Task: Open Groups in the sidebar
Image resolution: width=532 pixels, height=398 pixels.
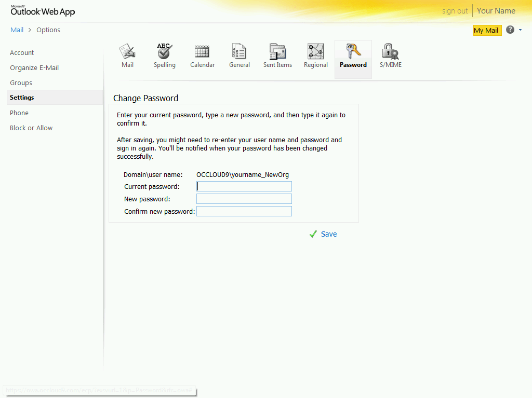Action: point(21,83)
